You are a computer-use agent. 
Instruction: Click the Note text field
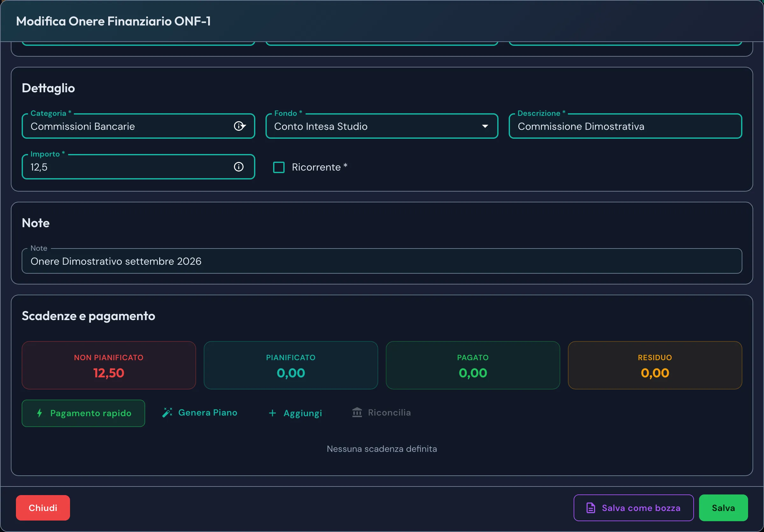[382, 261]
